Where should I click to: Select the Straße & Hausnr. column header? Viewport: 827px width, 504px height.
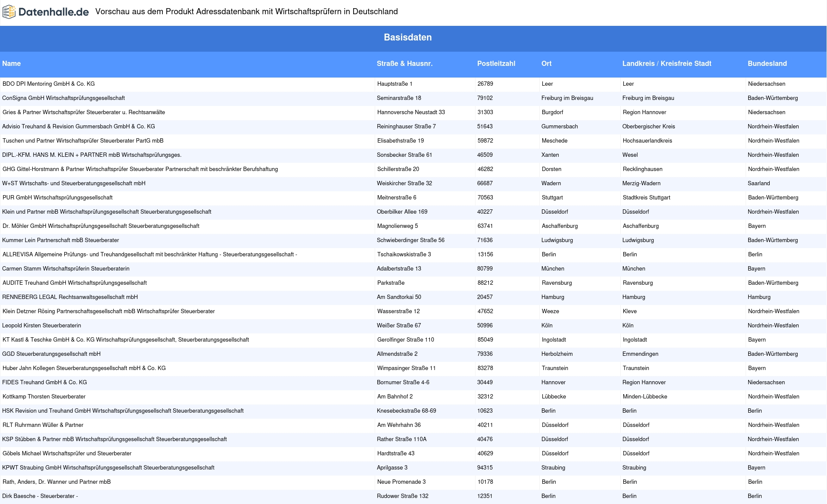404,64
